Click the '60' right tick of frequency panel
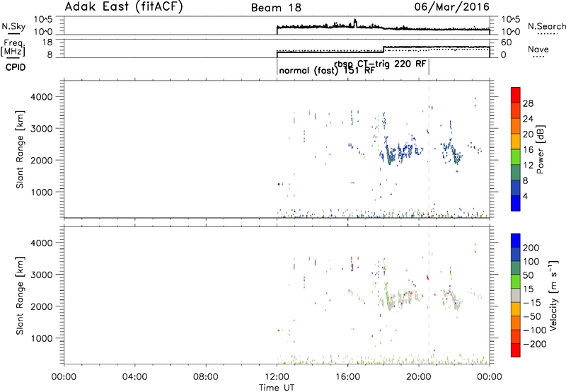This screenshot has width=566, height=392. pyautogui.click(x=507, y=42)
